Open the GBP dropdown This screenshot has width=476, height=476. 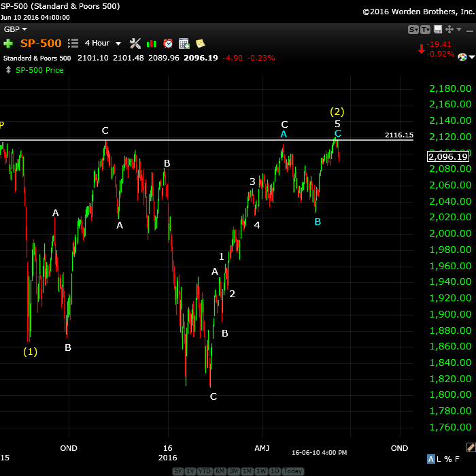pyautogui.click(x=15, y=29)
